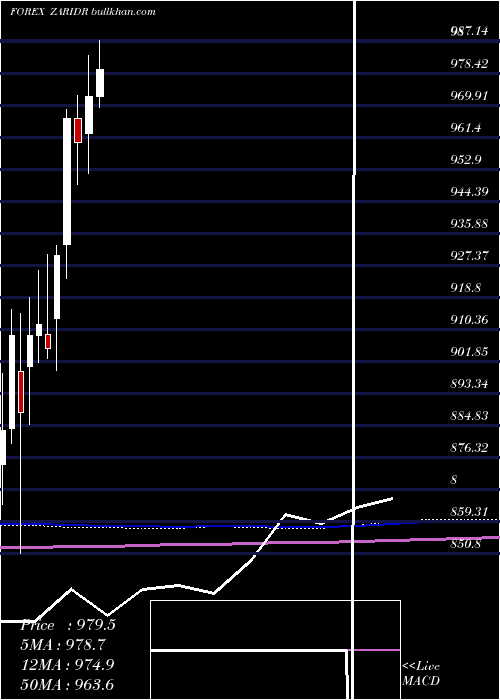500x700 pixels.
Task: Click the 'FOREX ZARIDR bullkhan.com' chart title
Action: coord(83,12)
